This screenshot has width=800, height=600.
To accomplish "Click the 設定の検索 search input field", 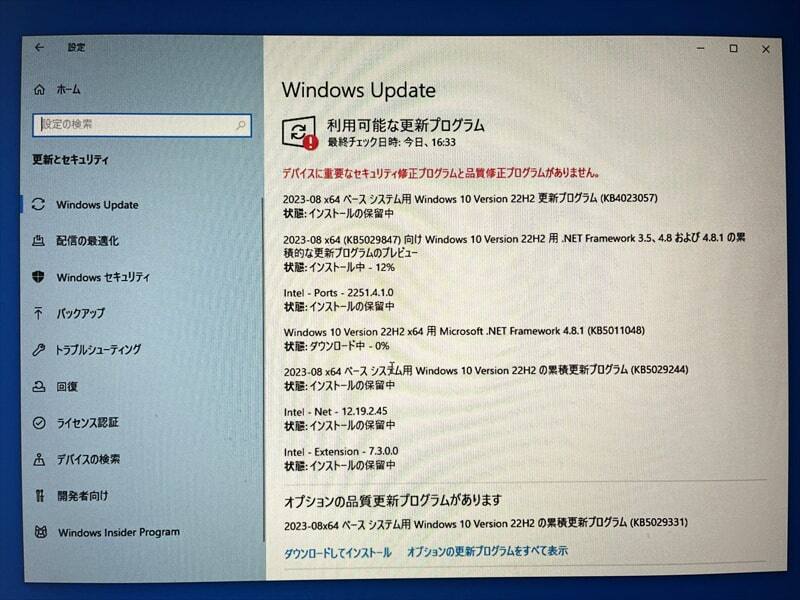I will point(130,125).
